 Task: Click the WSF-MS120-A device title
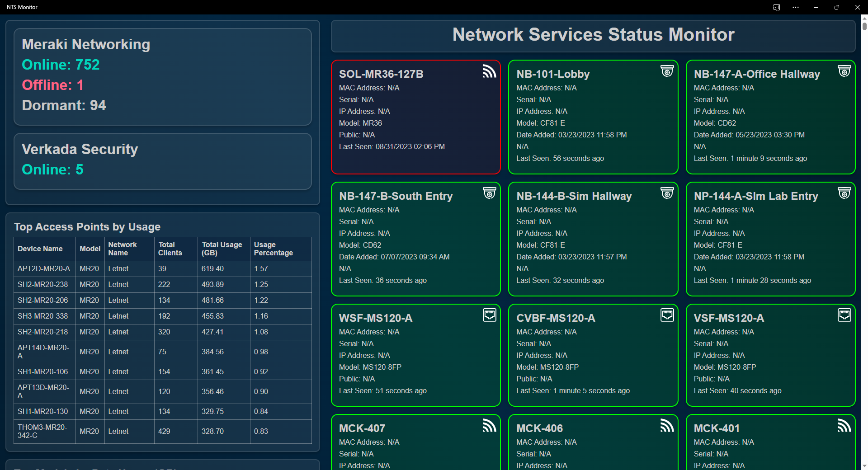click(376, 318)
